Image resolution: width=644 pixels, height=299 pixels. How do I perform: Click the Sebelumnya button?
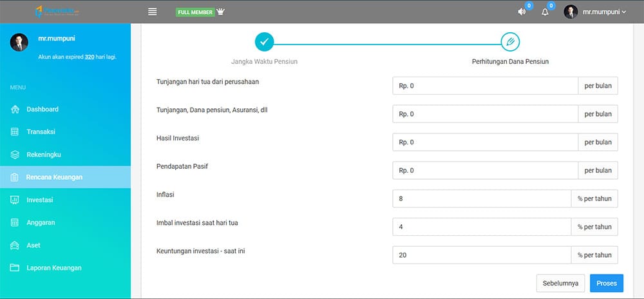click(x=561, y=283)
